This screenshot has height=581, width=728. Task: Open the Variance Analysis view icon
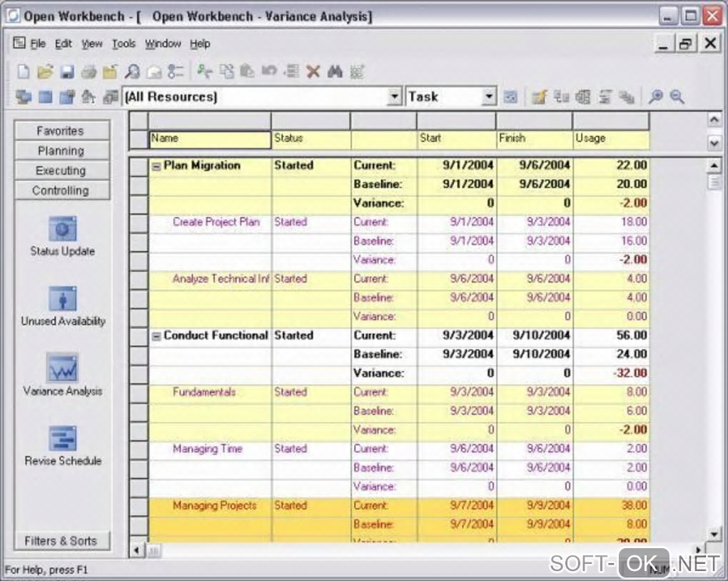pyautogui.click(x=62, y=368)
